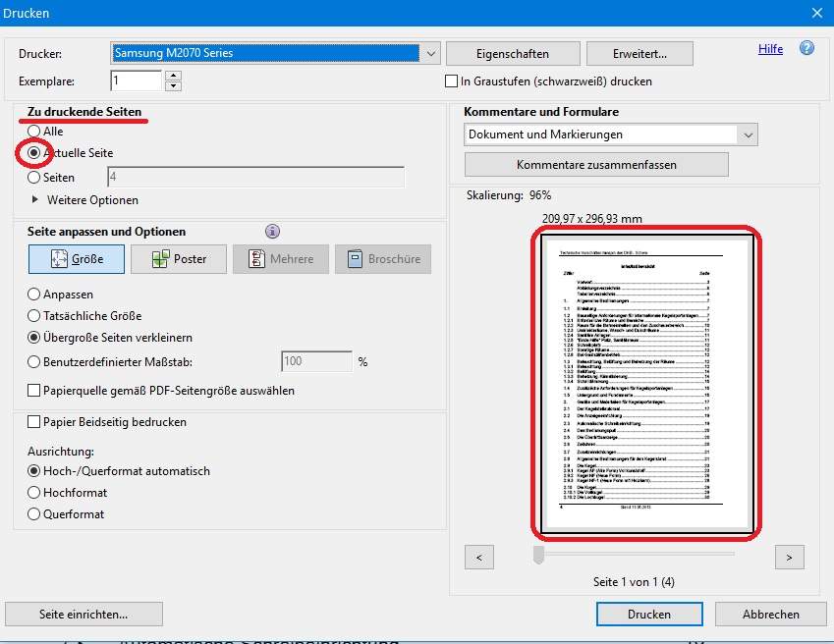The width and height of the screenshot is (834, 644).
Task: Click the next page arrow under preview
Action: [789, 558]
